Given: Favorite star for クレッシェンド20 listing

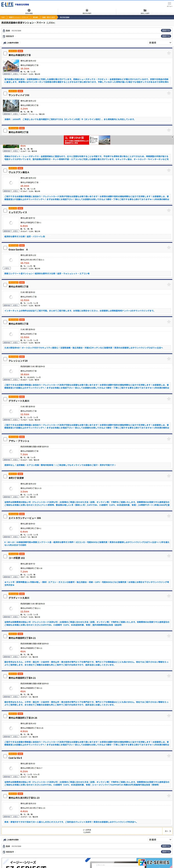Looking at the screenshot, I should click(169, 359).
